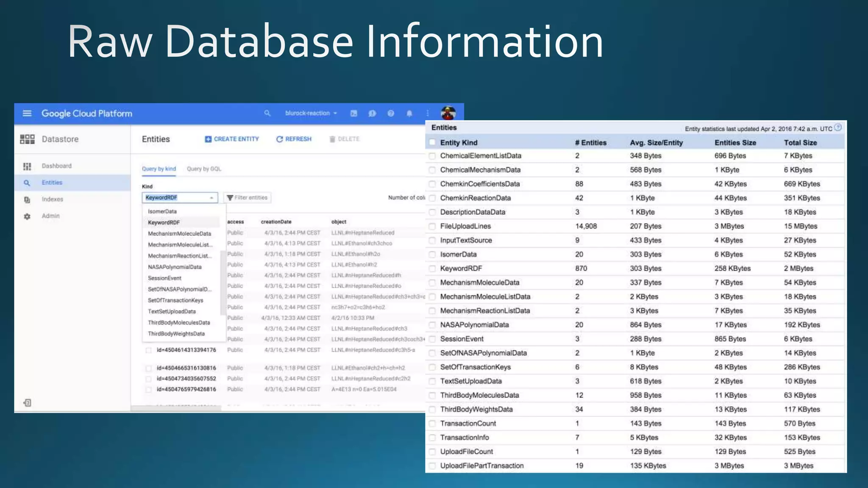Click the help question mark icon
Screen dimensions: 868x488
pos(391,113)
